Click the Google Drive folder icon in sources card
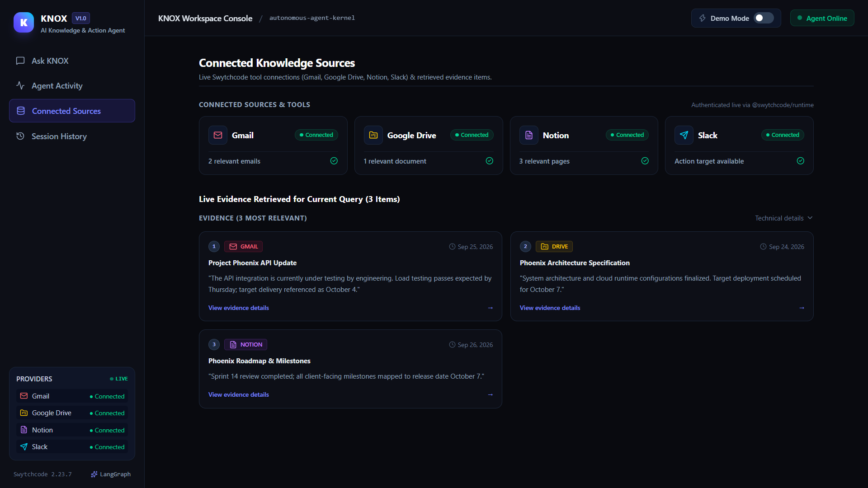This screenshot has height=488, width=868. pos(373,135)
